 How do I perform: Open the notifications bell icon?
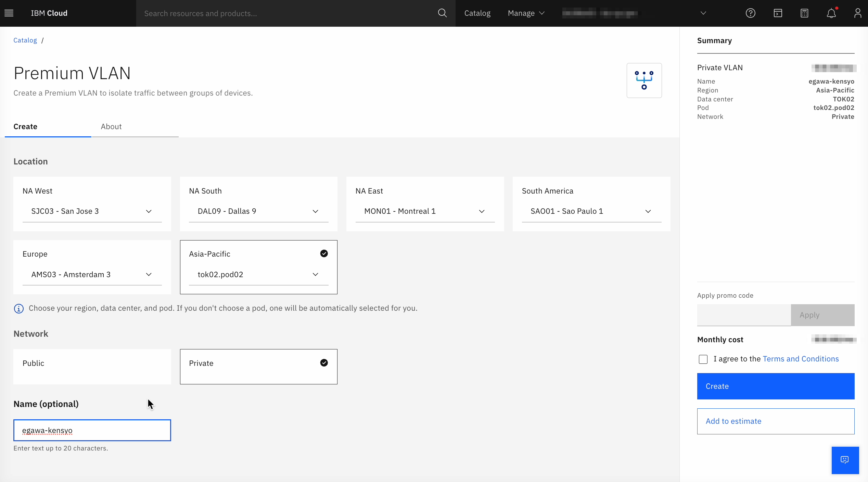coord(831,13)
